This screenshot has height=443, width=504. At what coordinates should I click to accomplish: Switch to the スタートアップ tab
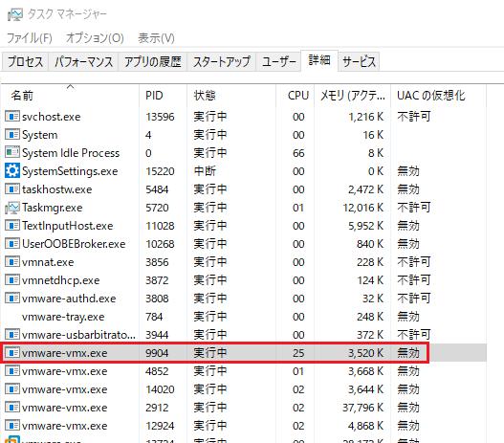(222, 62)
